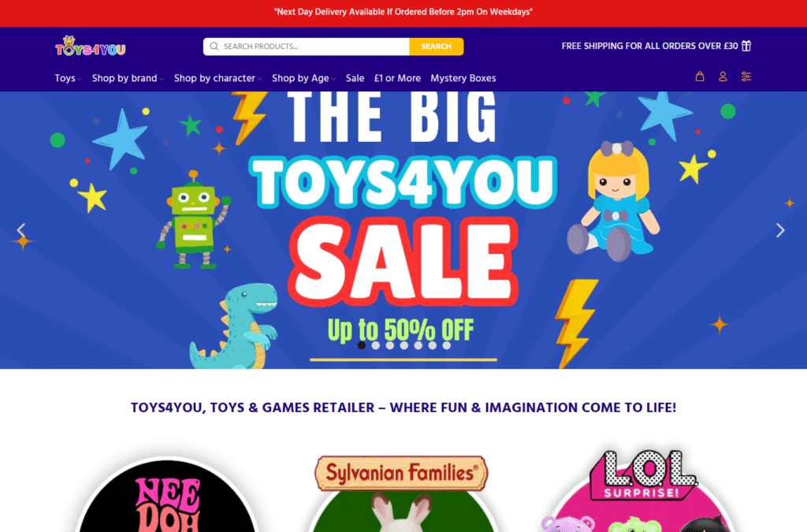Open the Sale menu item
The width and height of the screenshot is (807, 532).
355,78
